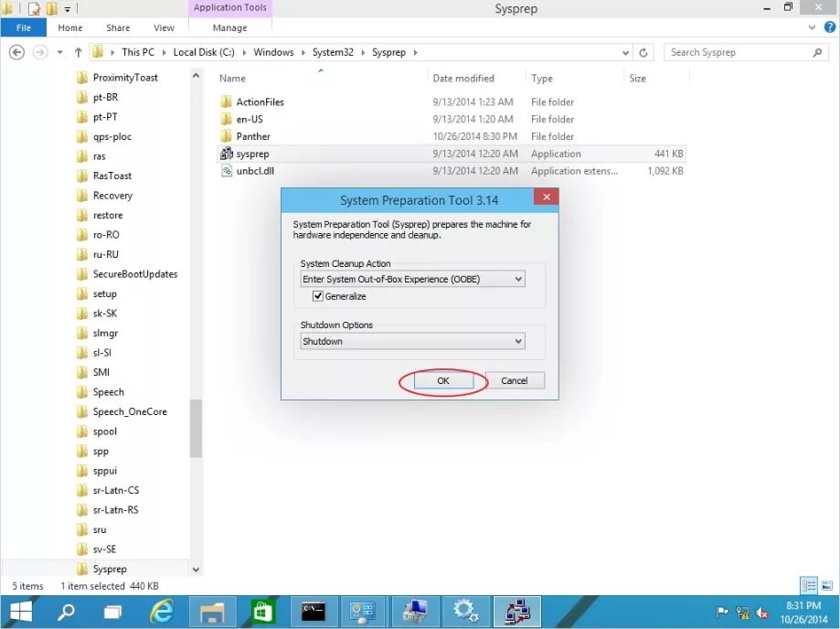The width and height of the screenshot is (840, 629).
Task: Open Explorer Help question mark icon
Action: point(830,27)
